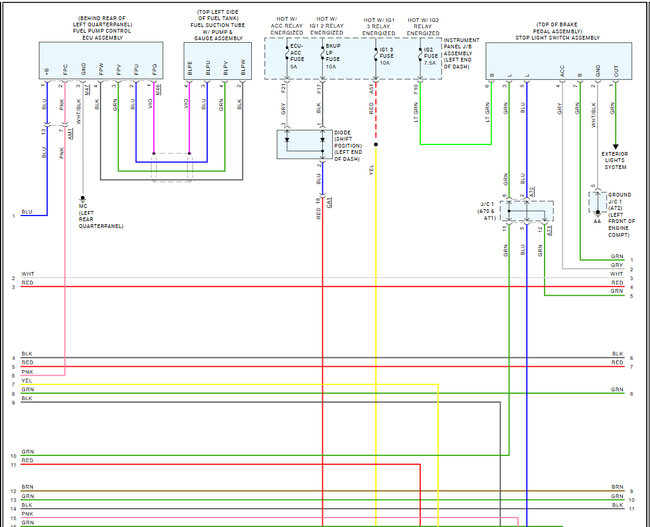Click the A71 connector label
Image resolution: width=650 pixels, height=527 pixels.
coord(549,231)
